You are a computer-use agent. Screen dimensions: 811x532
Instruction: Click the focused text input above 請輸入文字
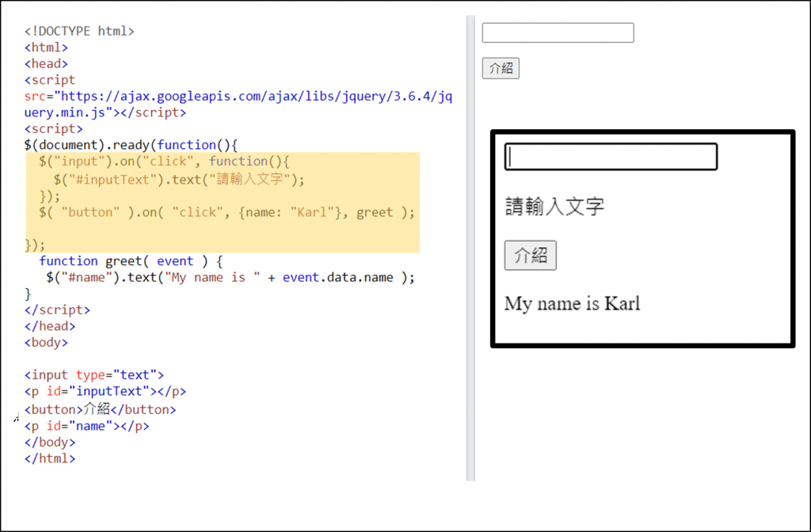[x=611, y=157]
